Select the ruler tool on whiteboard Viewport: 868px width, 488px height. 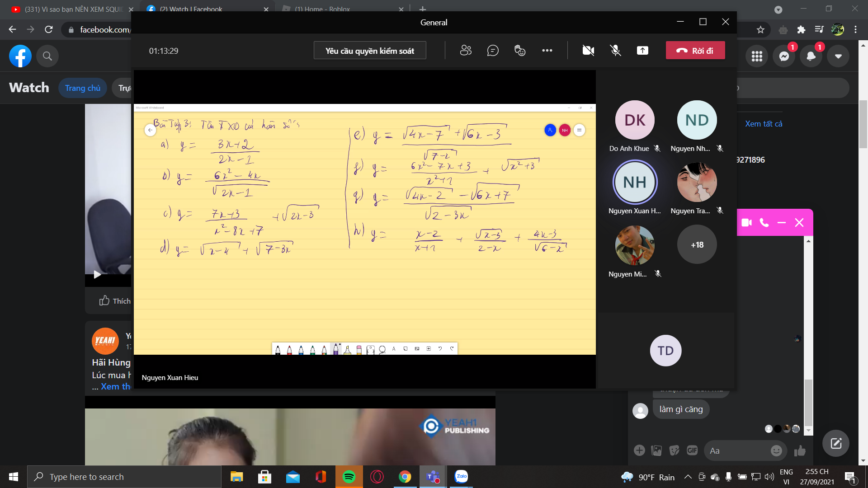[371, 349]
